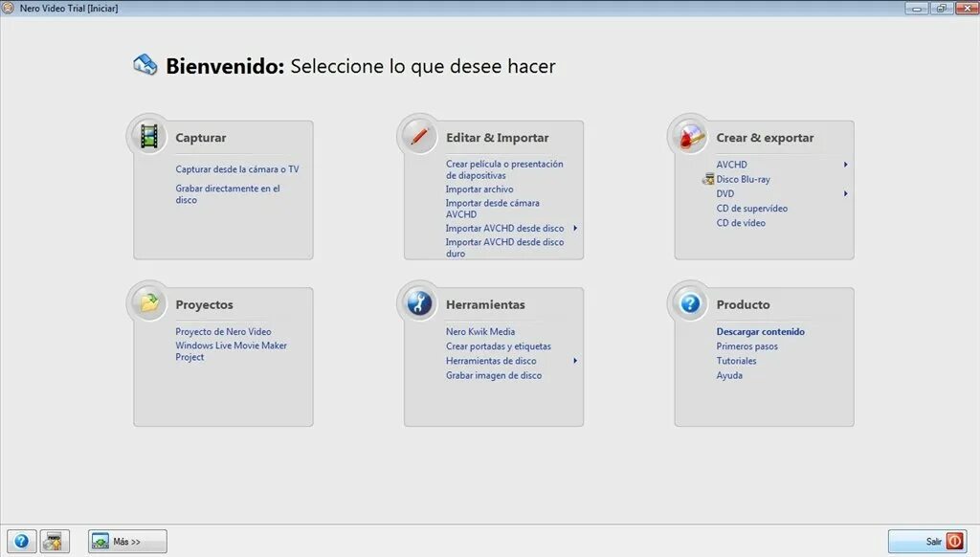Expand the DVD submenu arrow
980x557 pixels.
846,193
